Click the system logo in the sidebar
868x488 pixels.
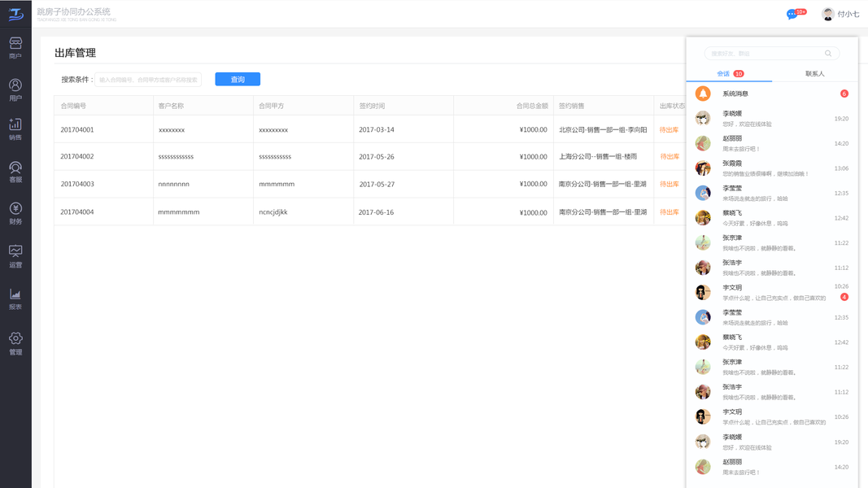tap(15, 14)
